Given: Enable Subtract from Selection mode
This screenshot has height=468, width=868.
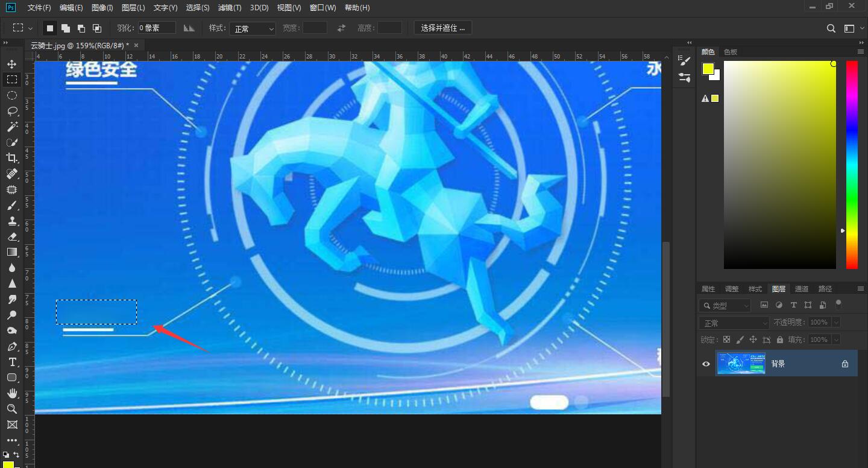Looking at the screenshot, I should point(81,28).
